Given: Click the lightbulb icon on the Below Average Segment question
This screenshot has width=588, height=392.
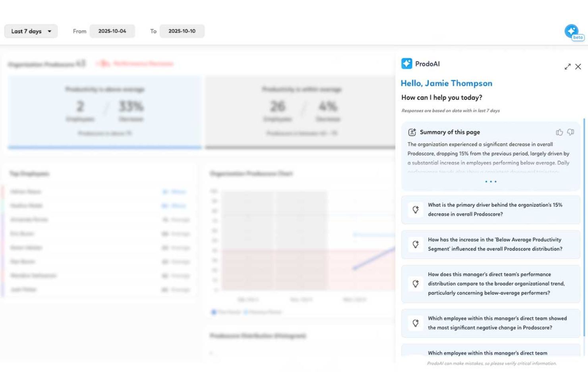Looking at the screenshot, I should click(416, 244).
